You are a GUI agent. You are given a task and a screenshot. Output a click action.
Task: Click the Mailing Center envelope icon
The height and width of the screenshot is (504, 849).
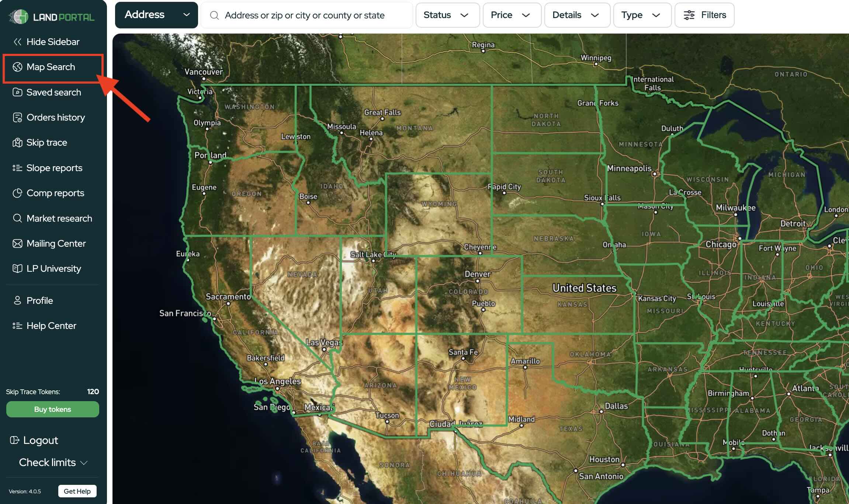click(x=17, y=244)
